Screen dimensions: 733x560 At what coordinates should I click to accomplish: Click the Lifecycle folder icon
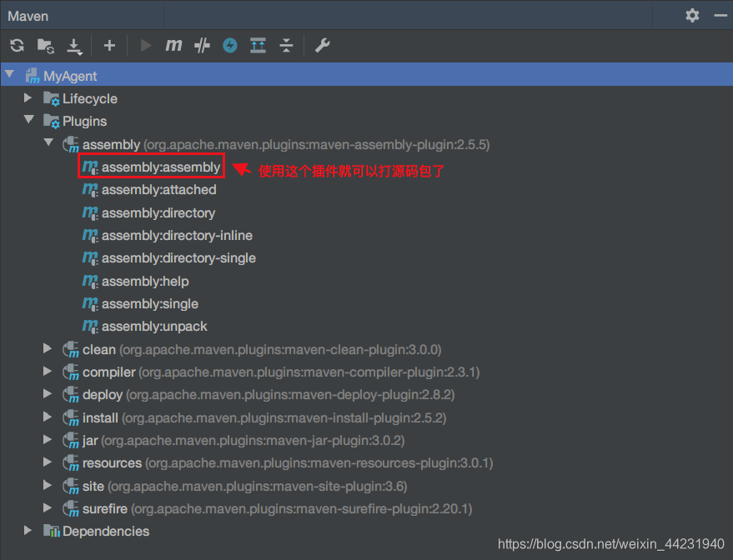[52, 98]
